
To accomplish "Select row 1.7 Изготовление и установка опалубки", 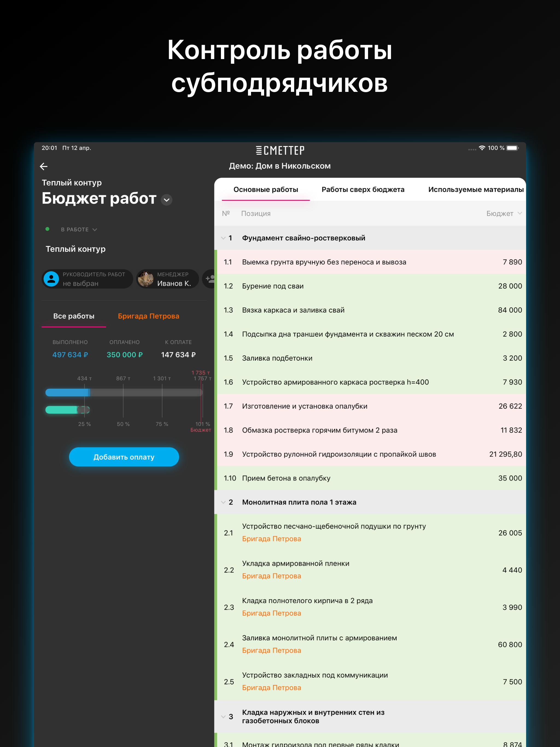I will tap(370, 406).
